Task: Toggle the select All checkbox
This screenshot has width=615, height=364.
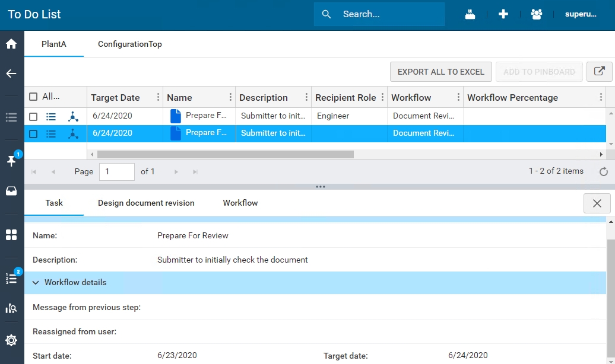Action: 33,97
